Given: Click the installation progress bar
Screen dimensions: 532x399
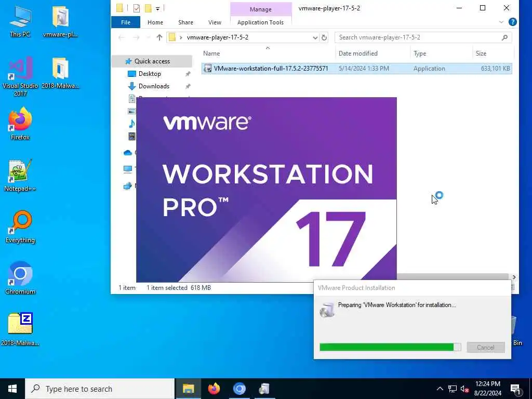Looking at the screenshot, I should 390,347.
